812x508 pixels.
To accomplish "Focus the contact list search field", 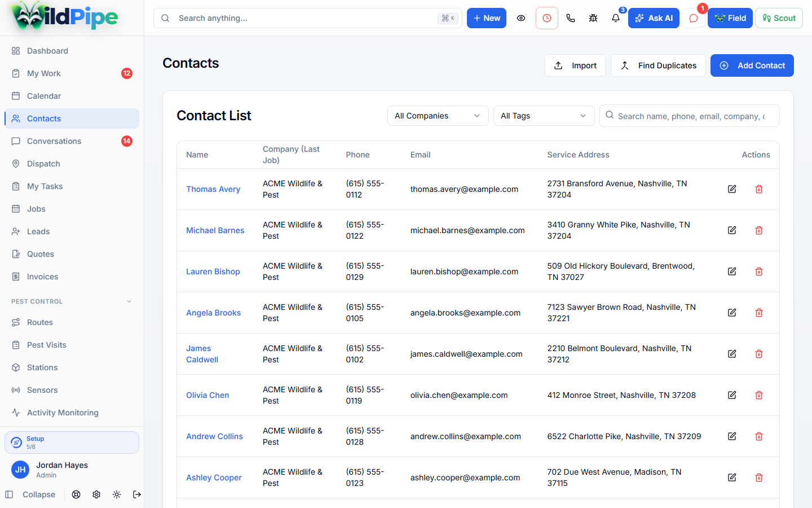I will click(x=690, y=116).
